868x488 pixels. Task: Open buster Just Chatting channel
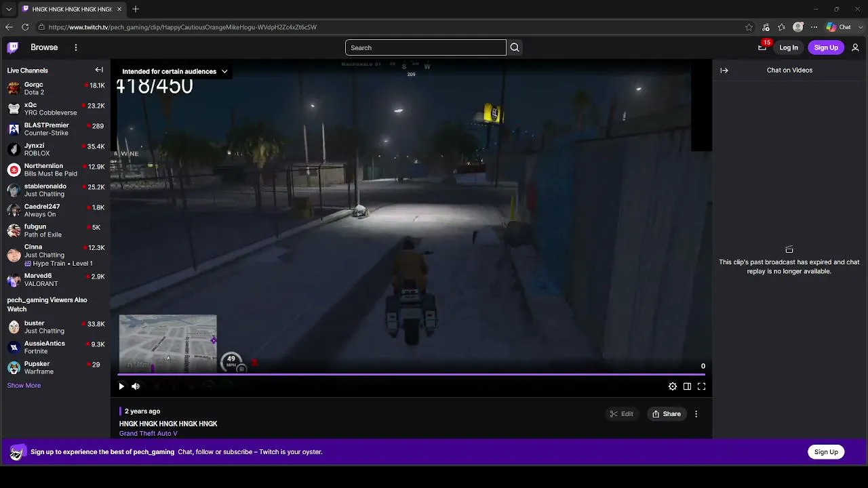56,327
